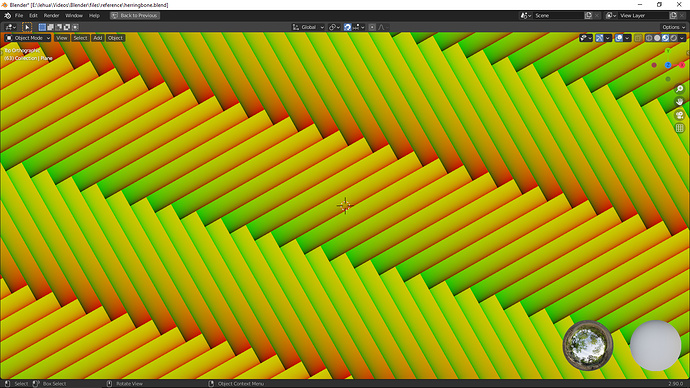Click the 3D cursor at viewport center
690x388 pixels.
point(345,205)
